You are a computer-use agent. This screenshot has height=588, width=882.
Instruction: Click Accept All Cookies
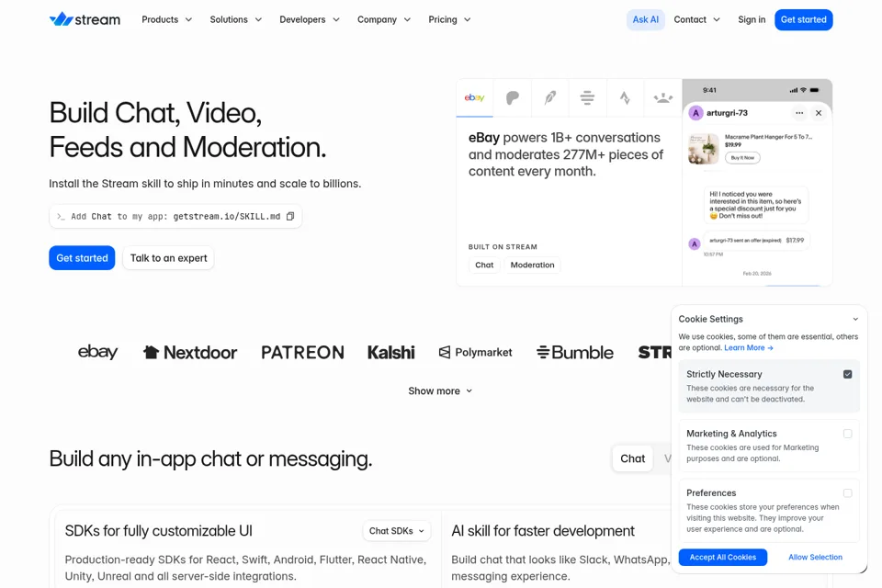tap(723, 557)
